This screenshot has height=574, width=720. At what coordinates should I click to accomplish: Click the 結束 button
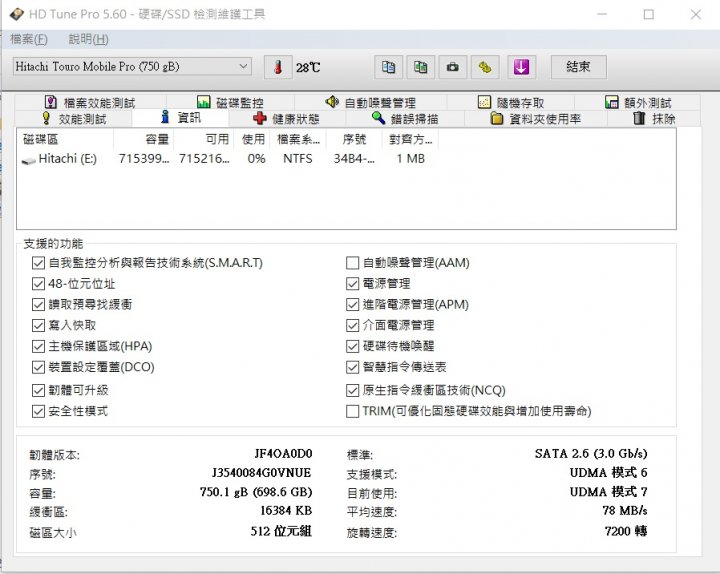[x=579, y=67]
